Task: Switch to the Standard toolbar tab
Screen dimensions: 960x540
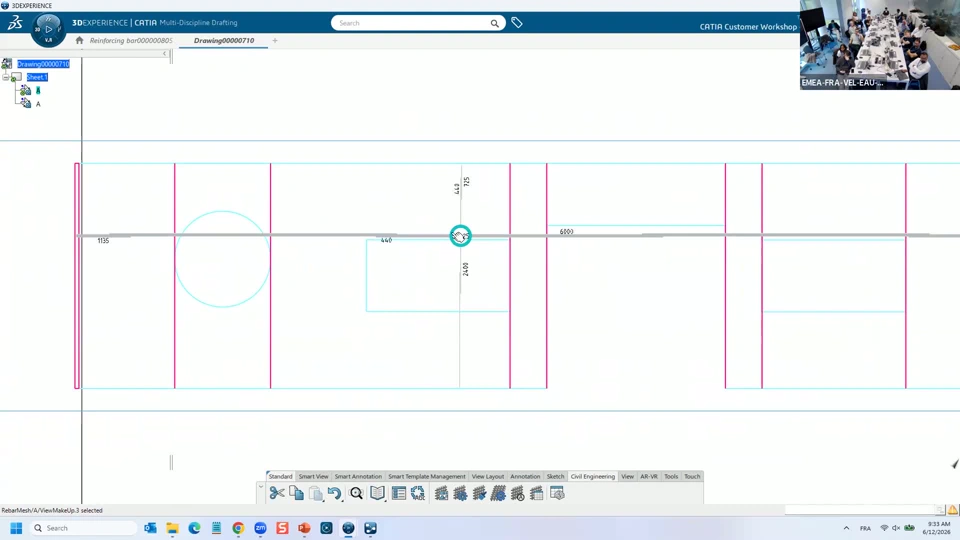Action: 280,476
